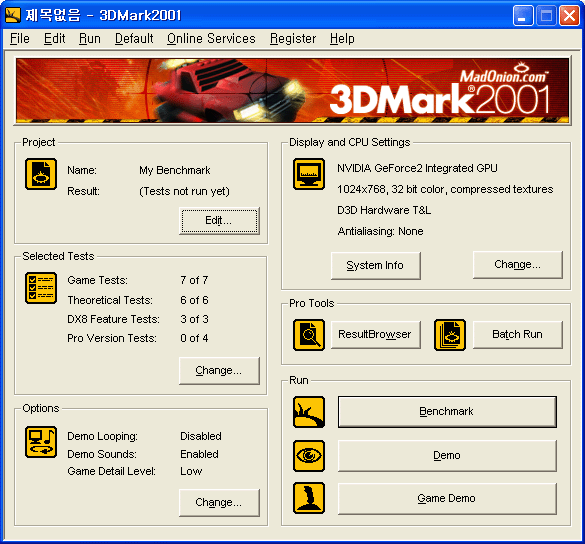The image size is (585, 544).
Task: Click Game Detail Level 'Low' value
Action: pos(191,471)
